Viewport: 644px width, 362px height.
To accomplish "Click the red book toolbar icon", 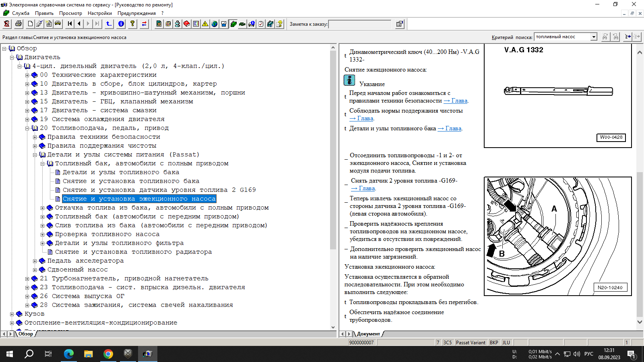I will [187, 24].
